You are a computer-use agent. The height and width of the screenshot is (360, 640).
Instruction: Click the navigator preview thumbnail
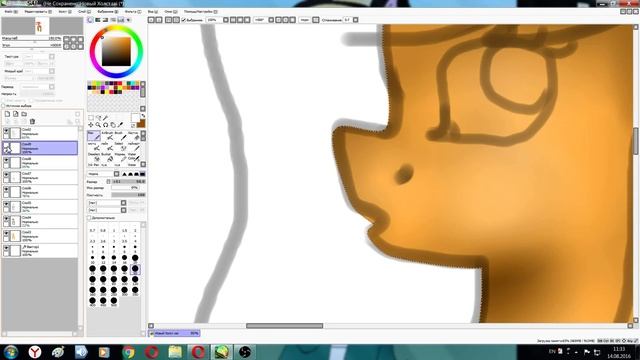pos(42,26)
